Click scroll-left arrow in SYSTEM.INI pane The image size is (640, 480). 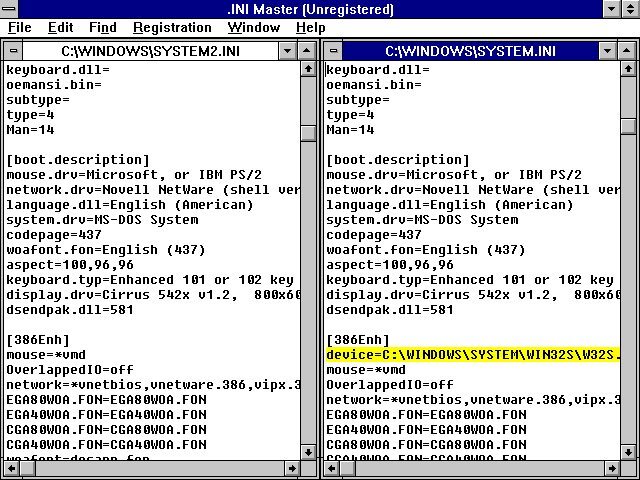pos(331,468)
